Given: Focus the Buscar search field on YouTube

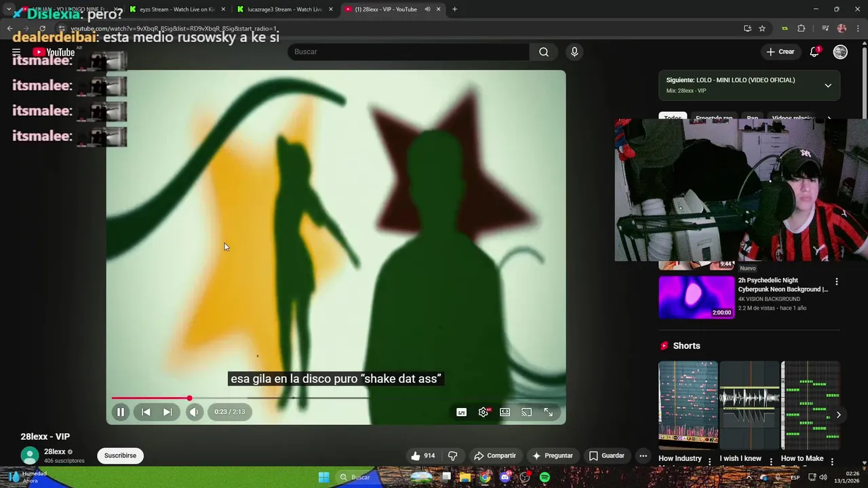Looking at the screenshot, I should (x=408, y=52).
